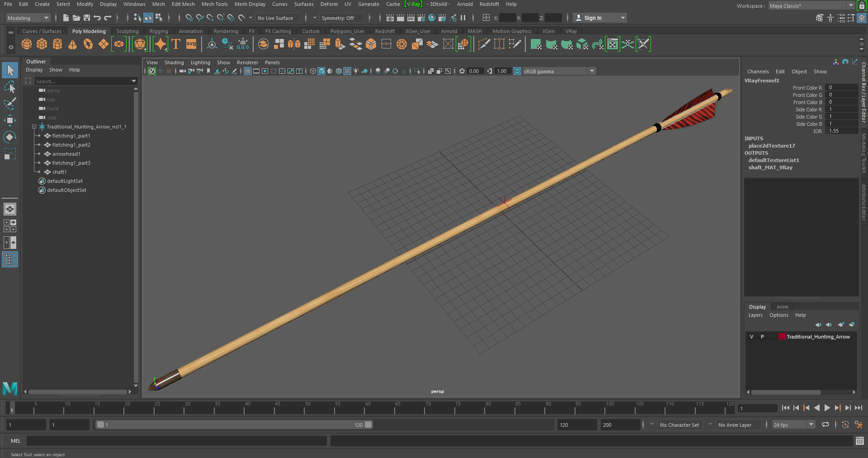Toggle select by object type mode
The image size is (868, 458).
pos(148,18)
